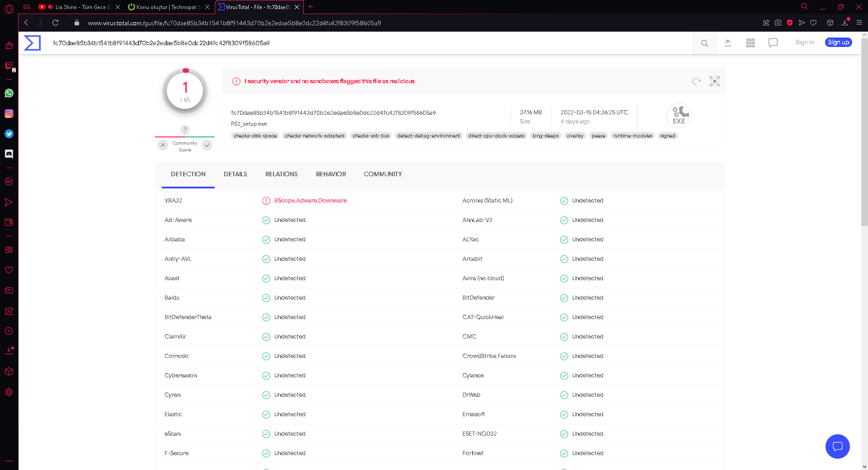This screenshot has width=868, height=470.
Task: Click the checks-network-adapters tag
Action: pos(315,136)
